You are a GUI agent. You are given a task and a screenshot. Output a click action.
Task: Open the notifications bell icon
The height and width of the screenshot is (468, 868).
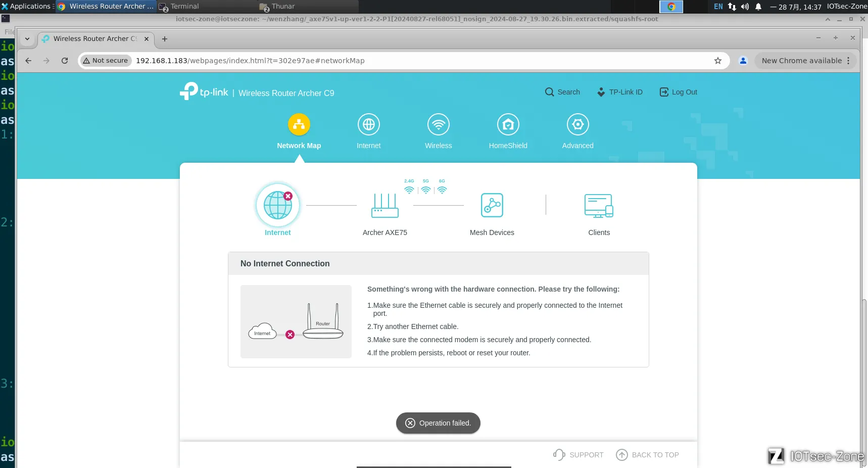758,7
